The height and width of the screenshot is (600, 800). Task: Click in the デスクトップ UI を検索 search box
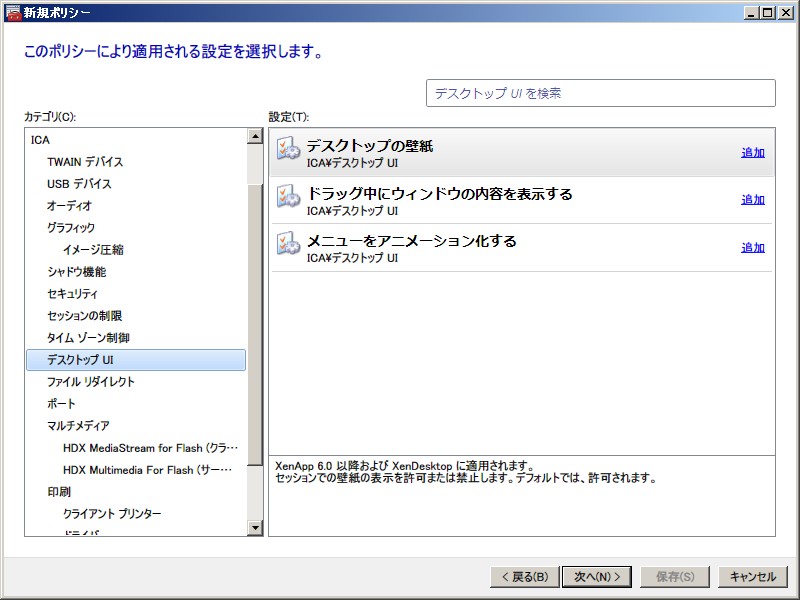[600, 93]
